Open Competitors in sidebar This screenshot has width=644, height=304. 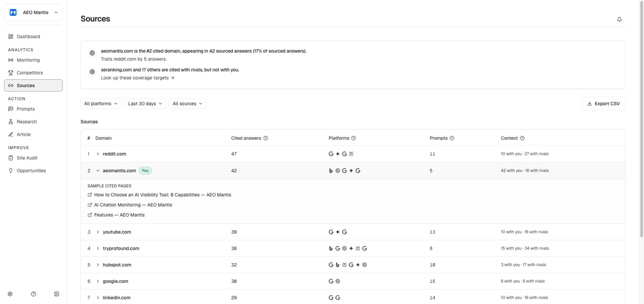click(33, 73)
